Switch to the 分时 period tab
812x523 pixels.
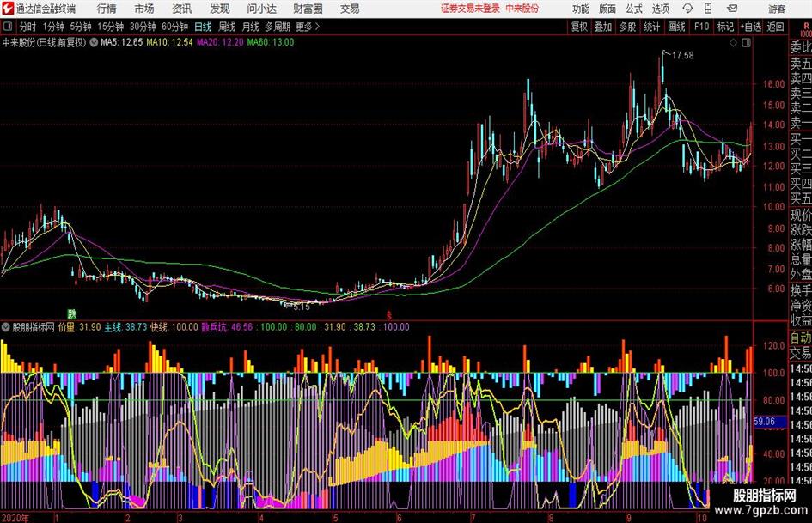[x=28, y=27]
